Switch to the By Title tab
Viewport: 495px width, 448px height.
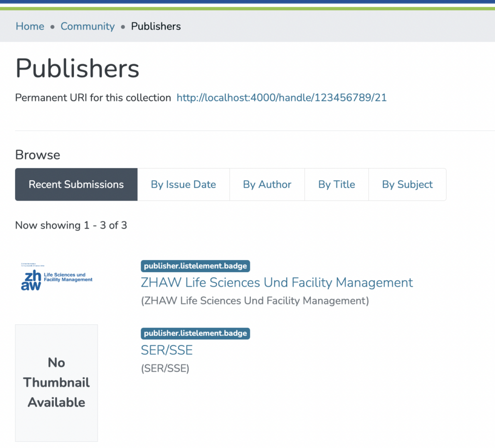(336, 185)
